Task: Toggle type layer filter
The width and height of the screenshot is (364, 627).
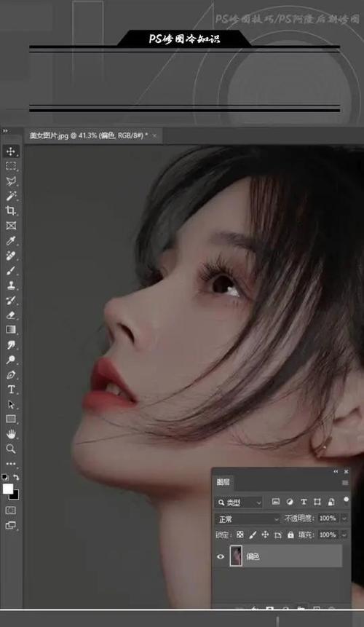Action: coord(304,502)
